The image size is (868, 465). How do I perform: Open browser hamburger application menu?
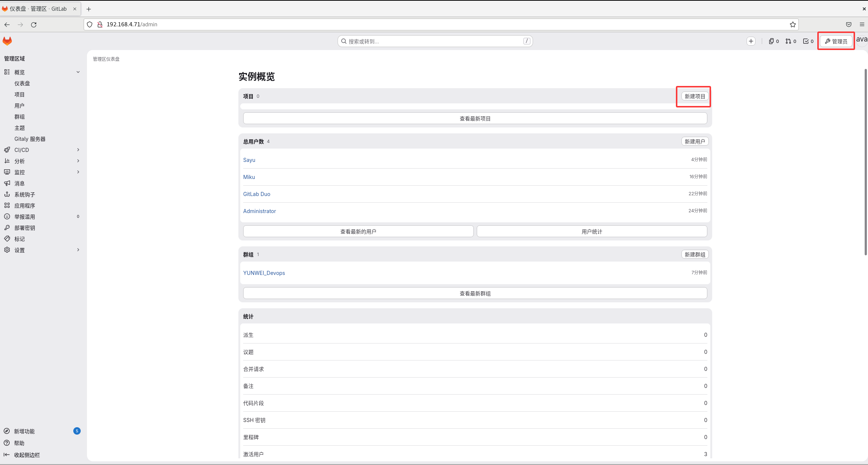862,24
